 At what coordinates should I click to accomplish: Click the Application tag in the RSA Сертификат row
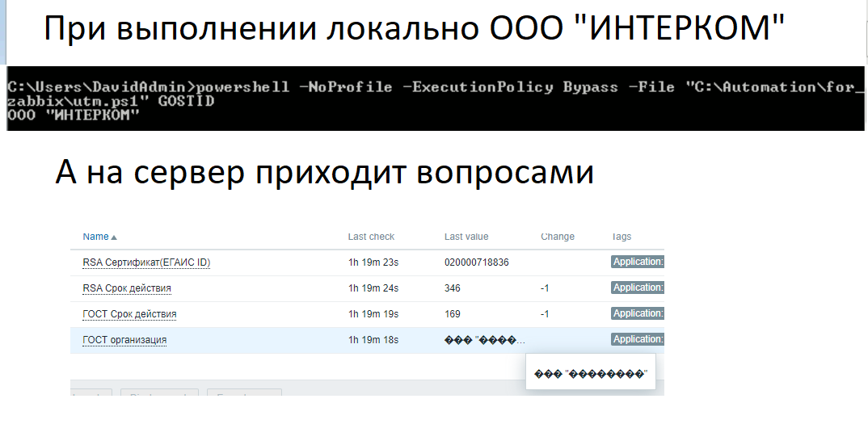pos(637,262)
